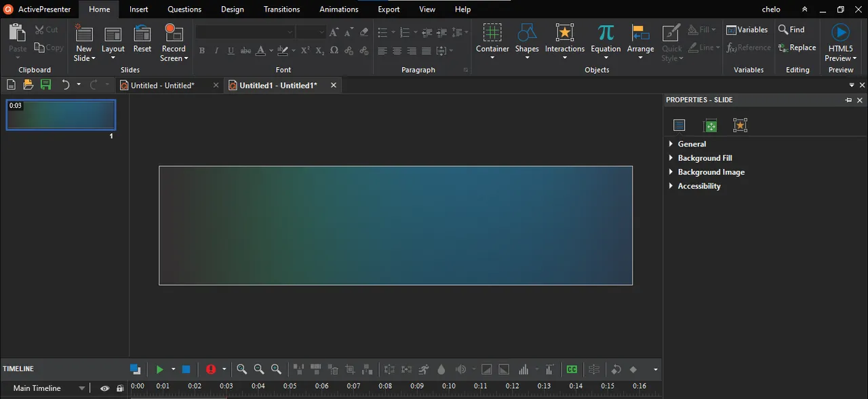Insert an Equation object
This screenshot has height=399, width=868.
606,42
